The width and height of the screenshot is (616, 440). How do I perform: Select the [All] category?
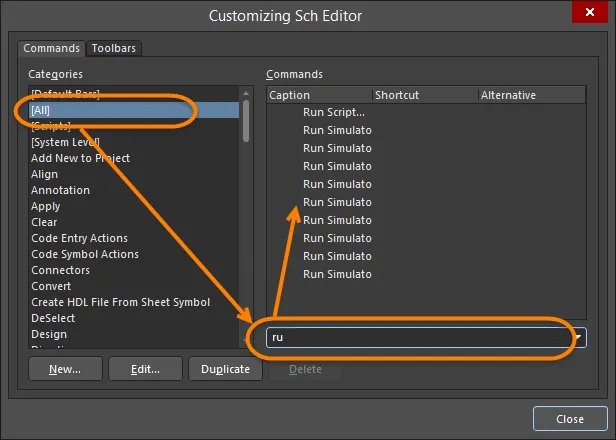coord(134,110)
